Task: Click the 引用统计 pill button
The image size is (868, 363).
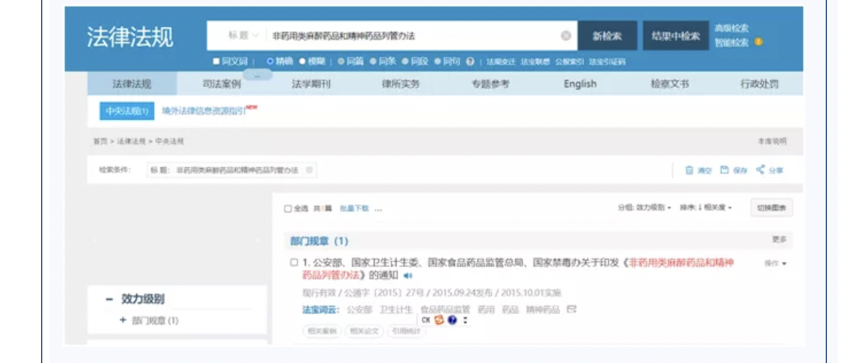Action: tap(407, 331)
